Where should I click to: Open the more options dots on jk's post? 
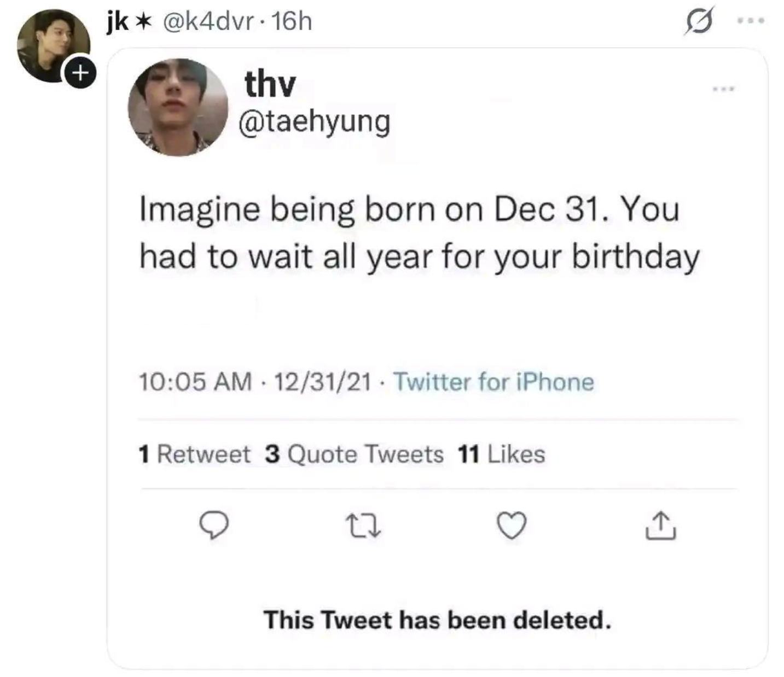point(751,21)
